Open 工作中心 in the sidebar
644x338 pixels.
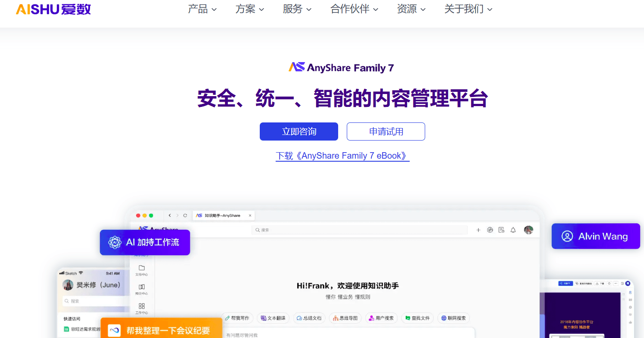pos(142,309)
